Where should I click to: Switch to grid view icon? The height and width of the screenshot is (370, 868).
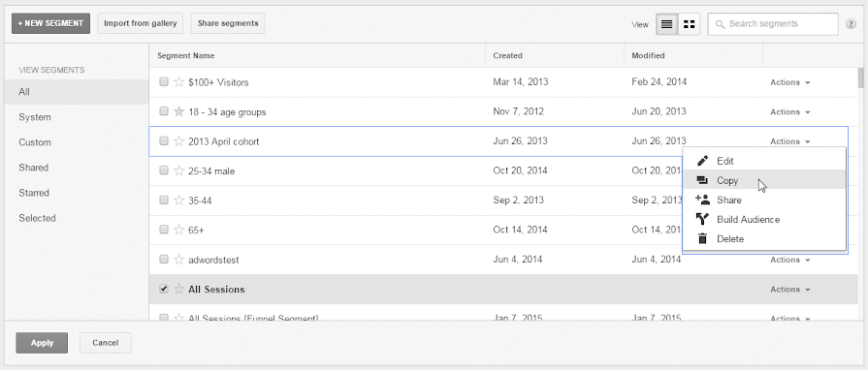[x=690, y=24]
